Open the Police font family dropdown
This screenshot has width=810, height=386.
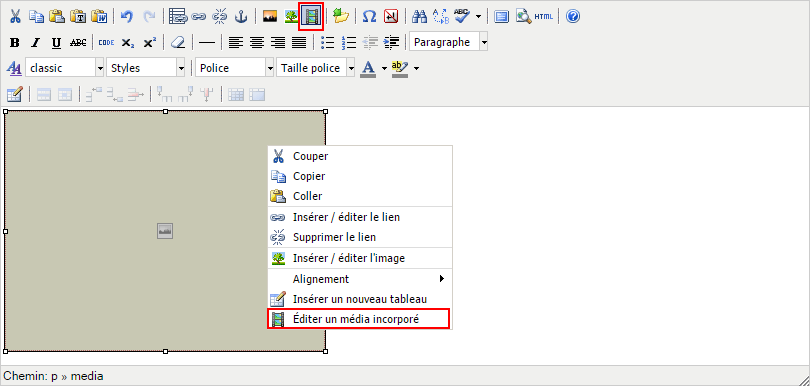point(235,68)
